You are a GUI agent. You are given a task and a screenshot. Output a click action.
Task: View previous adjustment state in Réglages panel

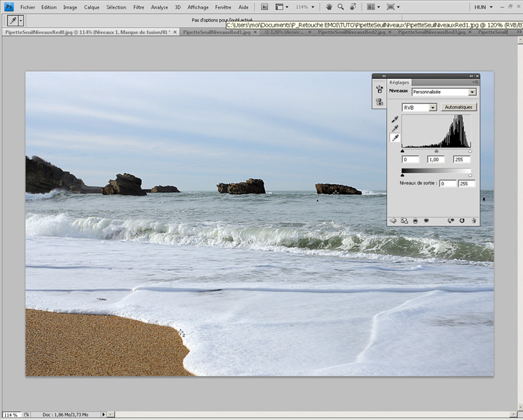pos(450,221)
